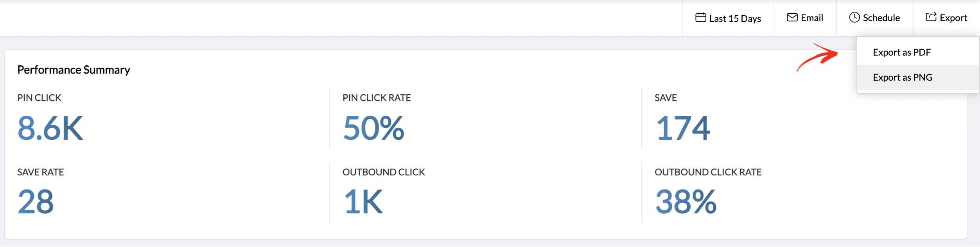
Task: Click the Performance Summary heading
Action: click(x=74, y=70)
